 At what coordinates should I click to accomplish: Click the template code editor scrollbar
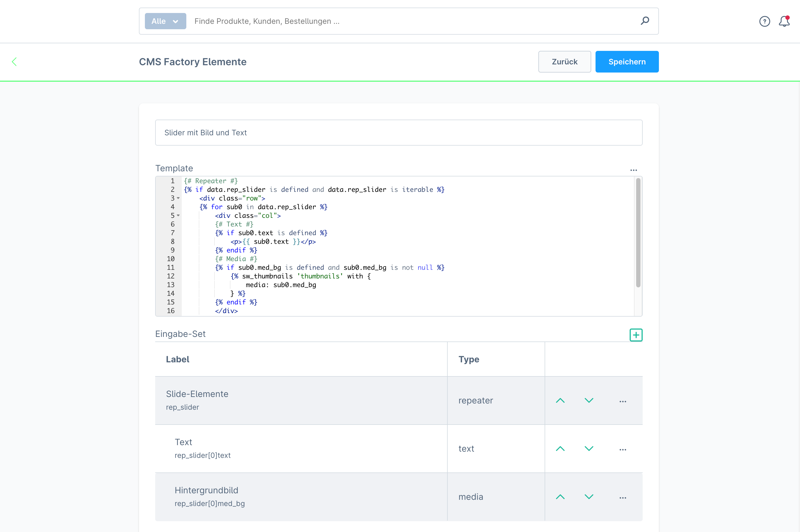click(638, 233)
